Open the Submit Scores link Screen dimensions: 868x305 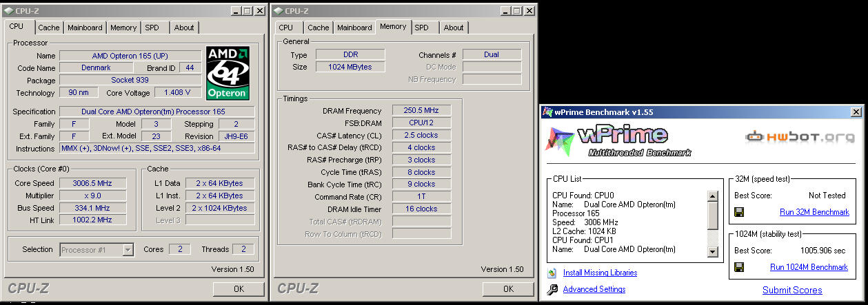(x=792, y=290)
